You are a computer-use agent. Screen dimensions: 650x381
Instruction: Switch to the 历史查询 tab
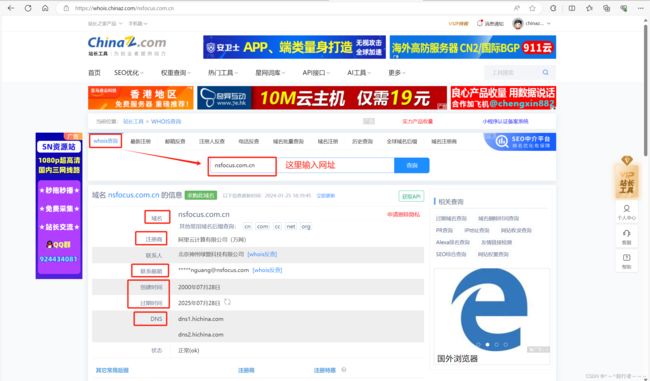pos(362,141)
